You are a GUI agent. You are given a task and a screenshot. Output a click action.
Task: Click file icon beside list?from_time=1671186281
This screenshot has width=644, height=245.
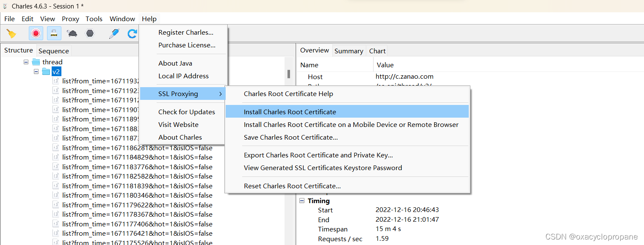tap(55, 148)
